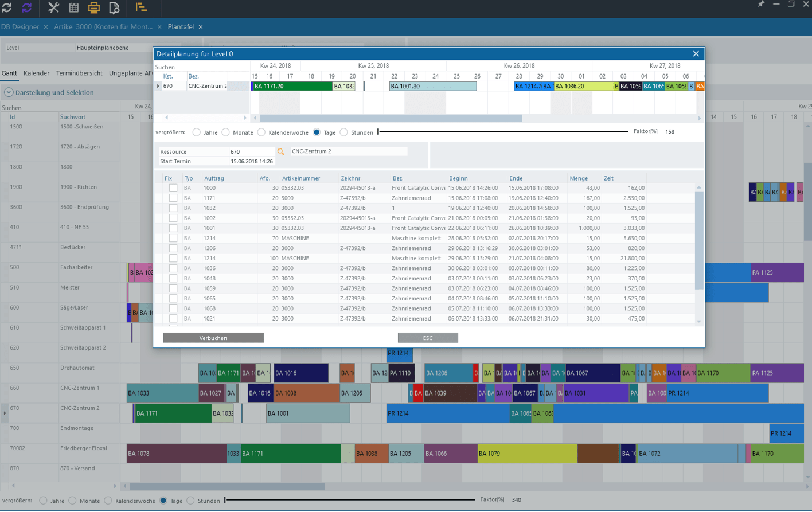Enable the Fix checkbox for Auftrag 1000
This screenshot has width=812, height=512.
pyautogui.click(x=173, y=188)
